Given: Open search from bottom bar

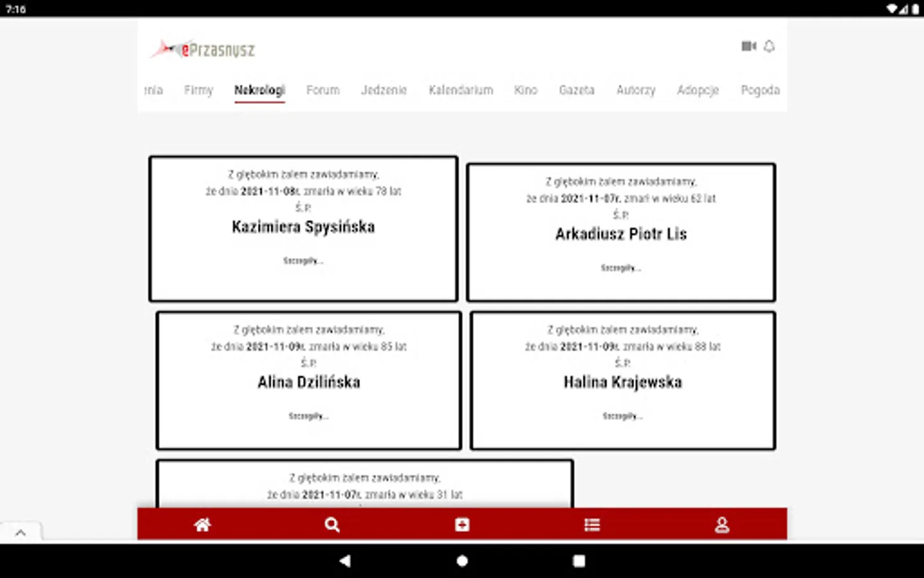Looking at the screenshot, I should (332, 525).
